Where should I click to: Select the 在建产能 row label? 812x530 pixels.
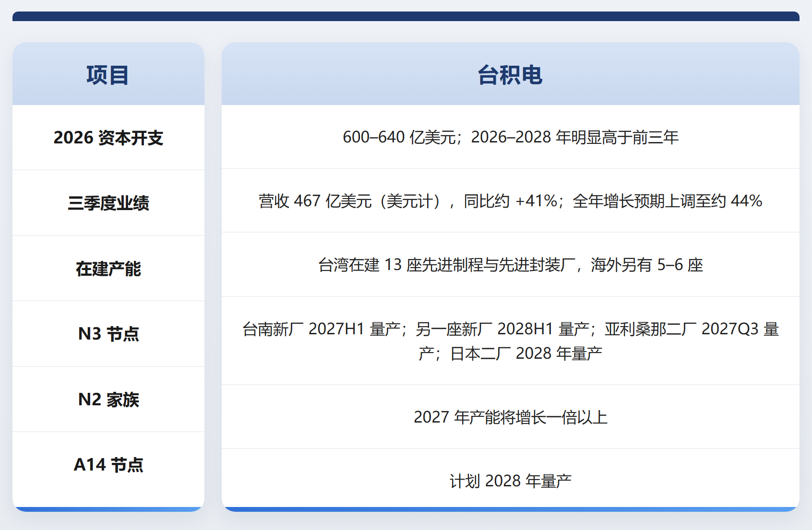pos(108,269)
